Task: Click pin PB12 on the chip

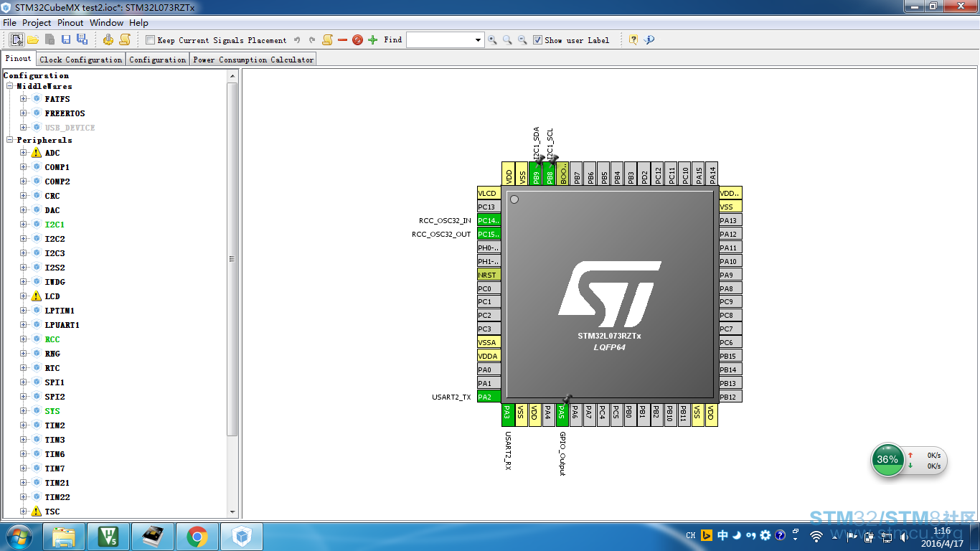Action: [731, 397]
